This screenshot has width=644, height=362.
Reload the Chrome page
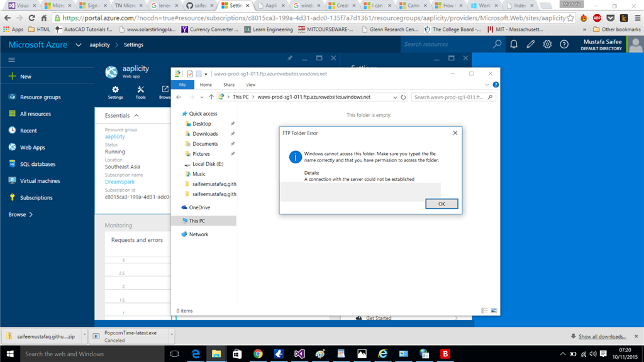coord(31,18)
